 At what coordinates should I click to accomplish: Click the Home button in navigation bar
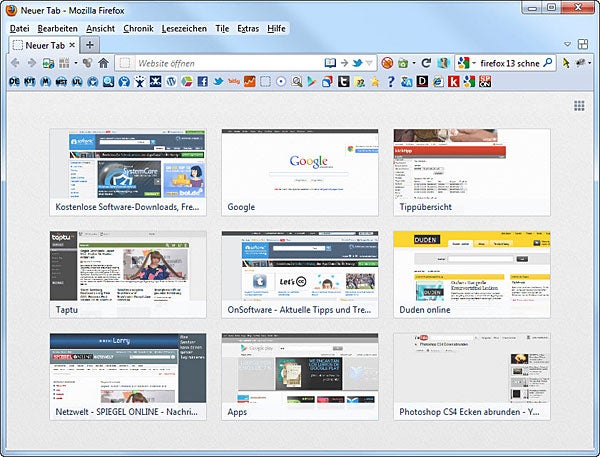pos(103,63)
